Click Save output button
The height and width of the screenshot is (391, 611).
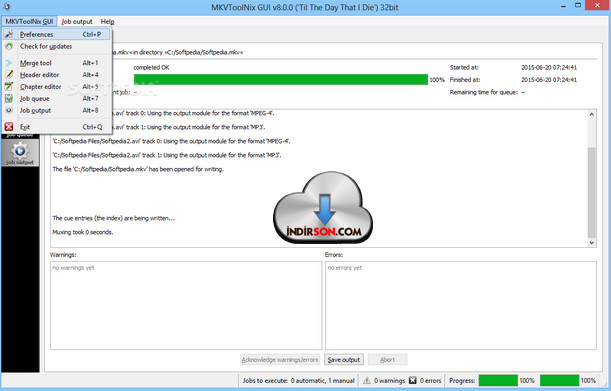coord(344,359)
